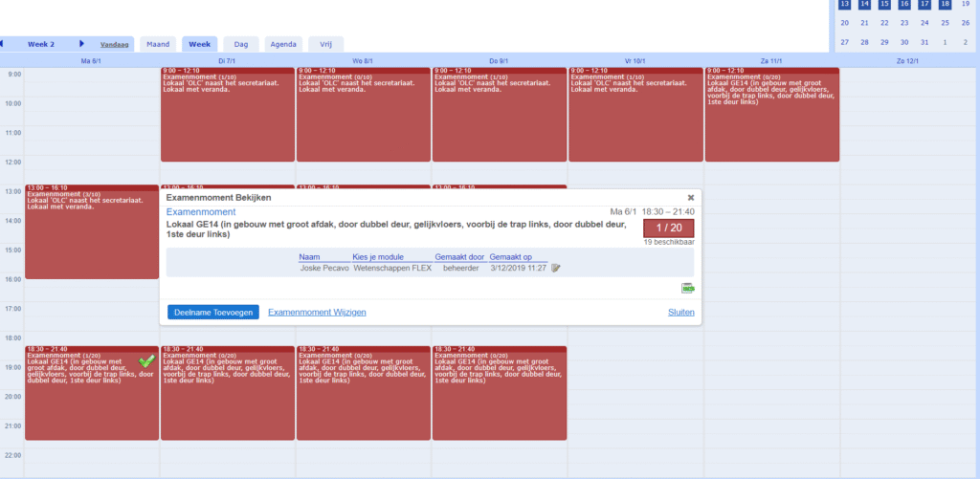Image resolution: width=980 pixels, height=479 pixels.
Task: Select the Vrij tab
Action: (325, 44)
